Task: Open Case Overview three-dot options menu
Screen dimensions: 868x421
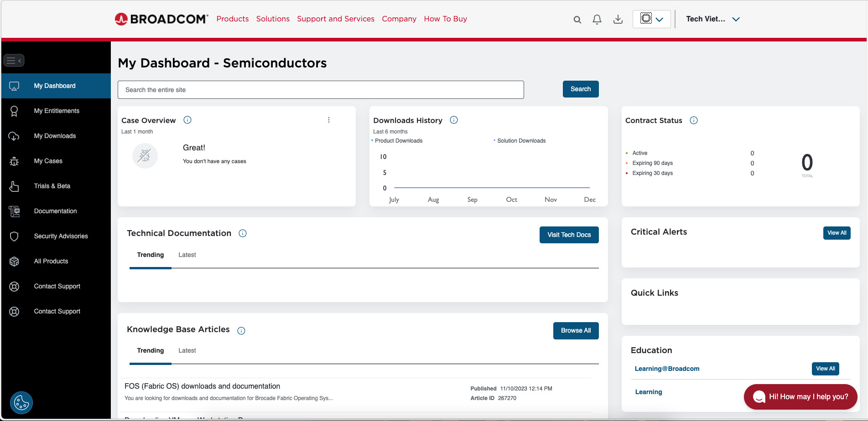Action: pyautogui.click(x=329, y=120)
